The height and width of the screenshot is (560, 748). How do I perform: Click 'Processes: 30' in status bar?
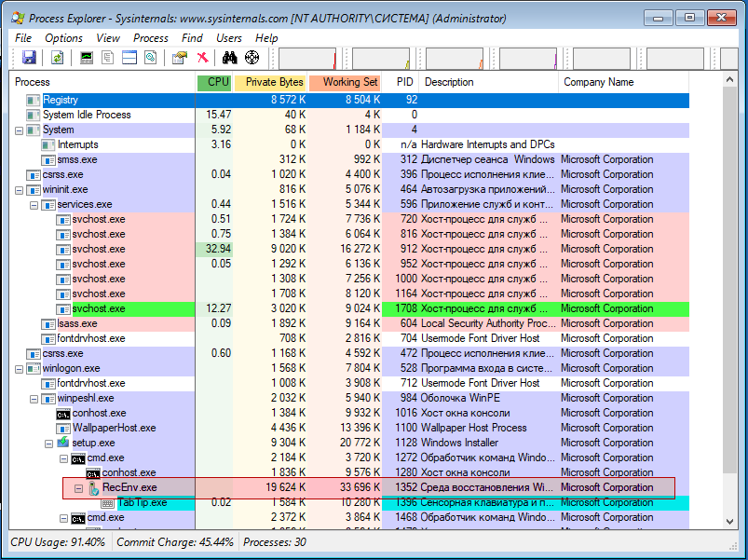275,542
